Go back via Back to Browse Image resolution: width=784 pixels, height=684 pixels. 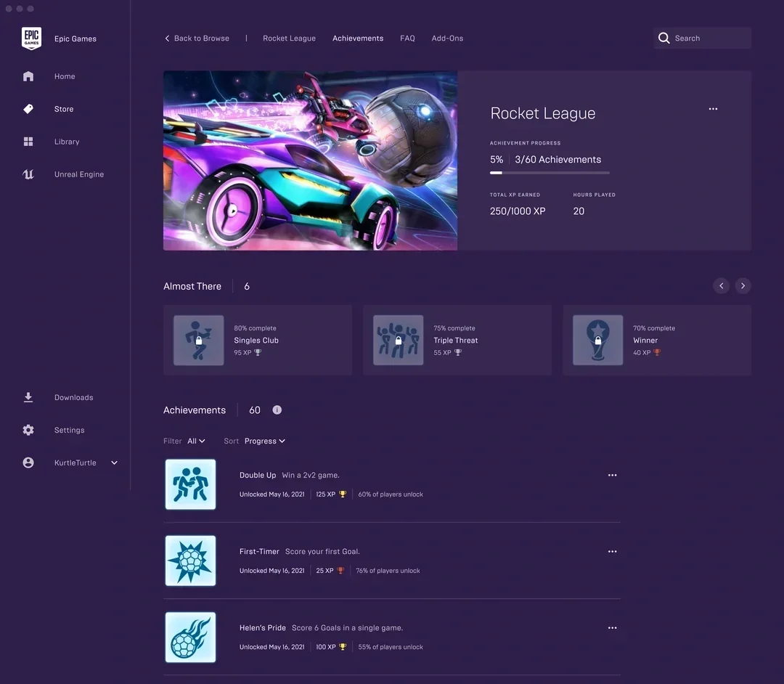coord(197,38)
